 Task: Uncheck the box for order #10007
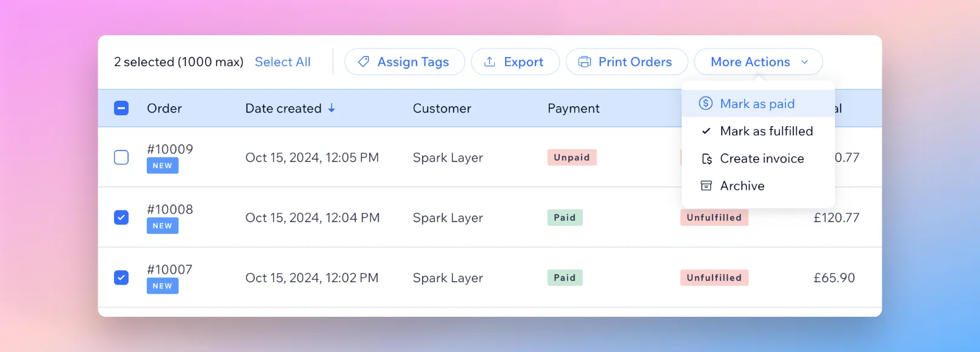(121, 277)
